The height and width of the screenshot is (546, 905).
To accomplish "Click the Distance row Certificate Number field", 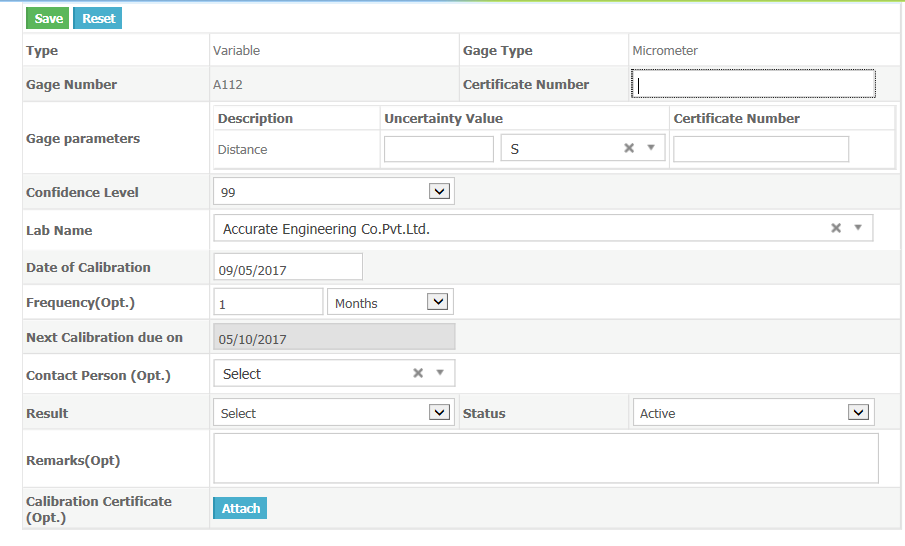I will 761,149.
